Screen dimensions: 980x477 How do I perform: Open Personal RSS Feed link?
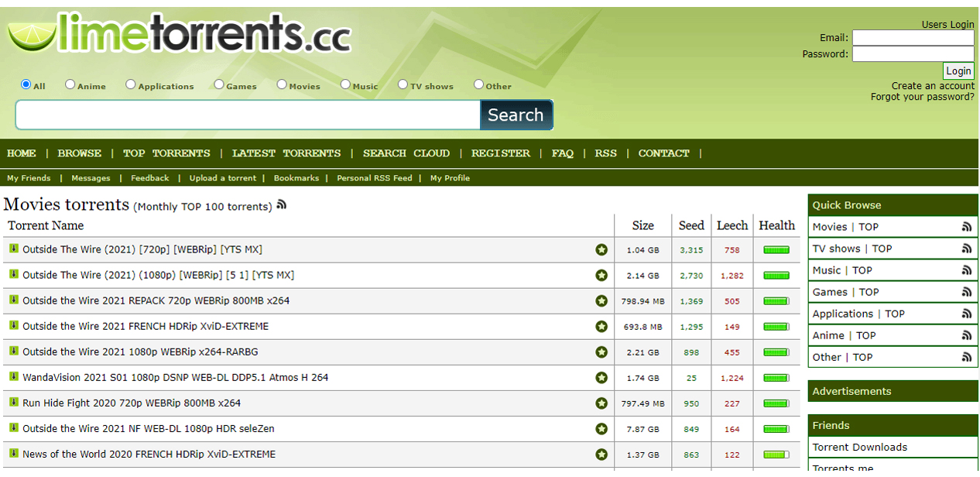click(375, 178)
